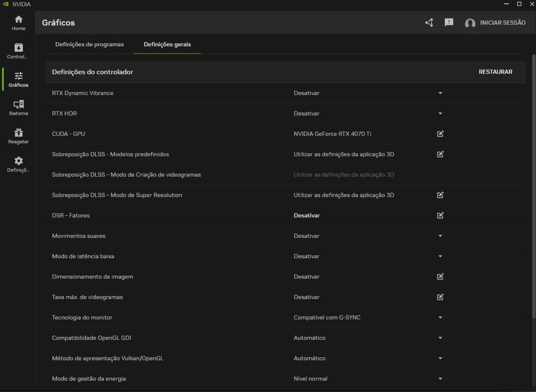Select the Definições gerais tab

point(167,45)
